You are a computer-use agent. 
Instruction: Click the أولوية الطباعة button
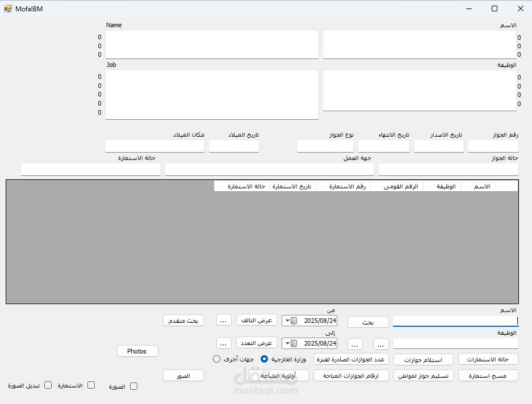pyautogui.click(x=279, y=376)
